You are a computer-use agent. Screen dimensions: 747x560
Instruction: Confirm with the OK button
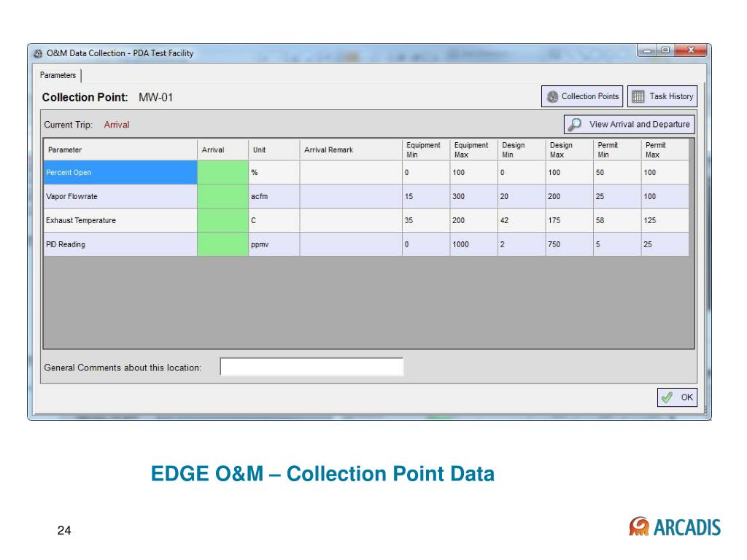tap(677, 397)
